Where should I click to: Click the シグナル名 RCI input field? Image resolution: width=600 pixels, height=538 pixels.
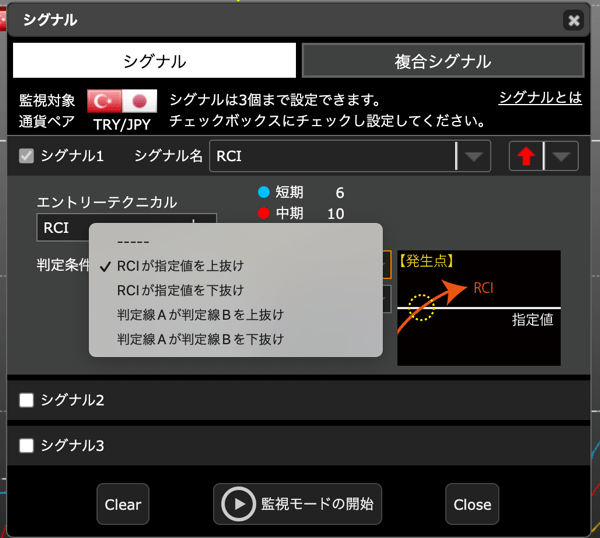[332, 156]
